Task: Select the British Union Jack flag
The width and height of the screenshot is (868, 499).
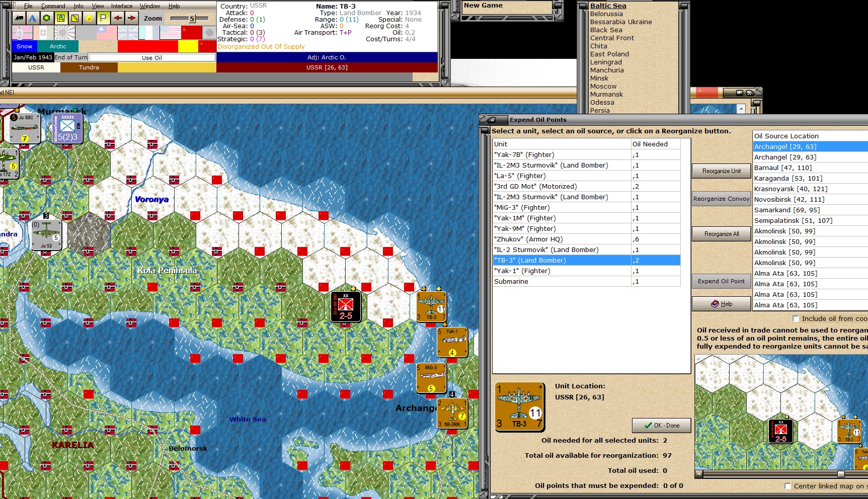Action: tap(128, 33)
